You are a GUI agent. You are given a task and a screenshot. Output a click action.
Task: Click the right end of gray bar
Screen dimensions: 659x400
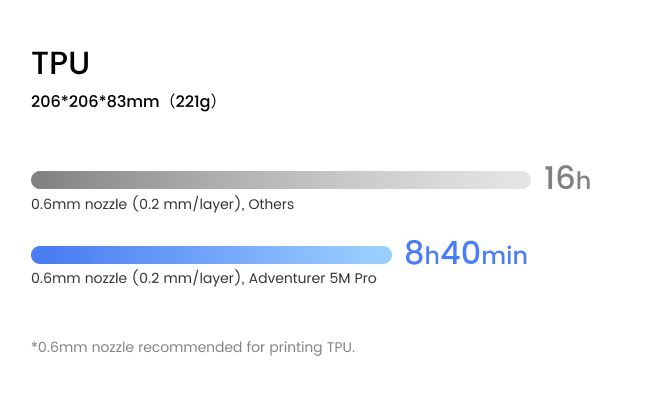[x=523, y=180]
